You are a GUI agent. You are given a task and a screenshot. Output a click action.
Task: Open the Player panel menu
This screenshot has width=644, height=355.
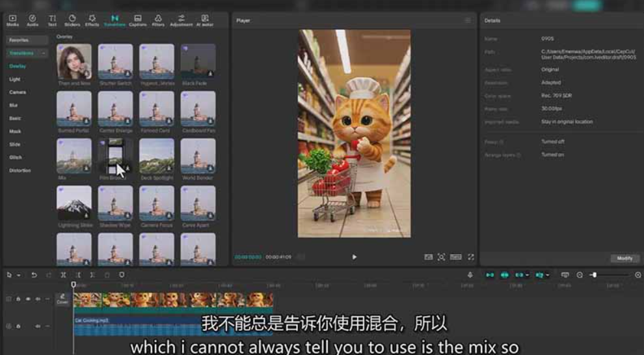point(467,21)
